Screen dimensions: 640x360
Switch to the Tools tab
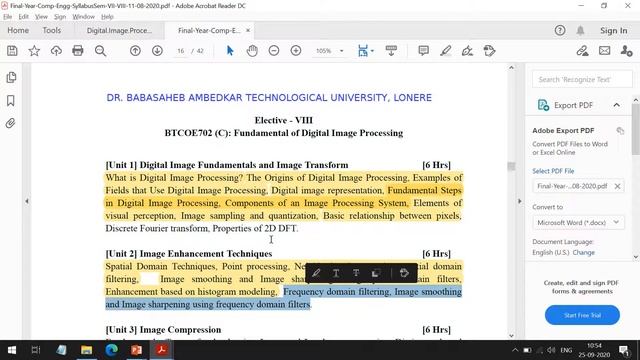point(51,30)
